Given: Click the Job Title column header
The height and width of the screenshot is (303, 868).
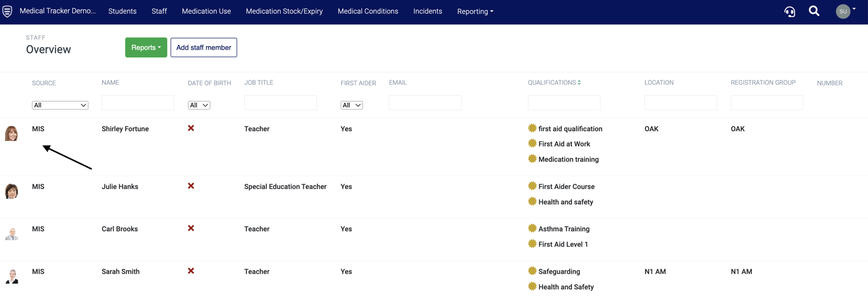Looking at the screenshot, I should click(x=259, y=82).
